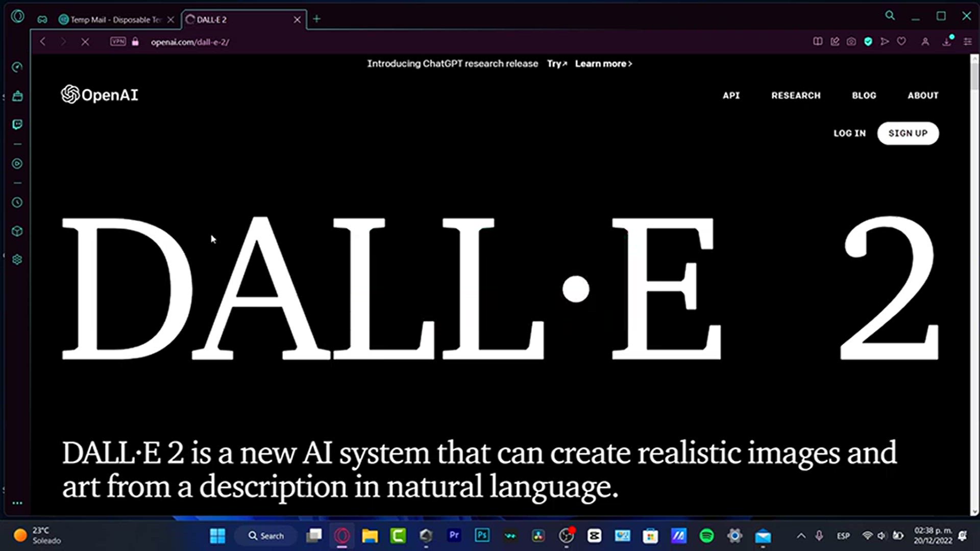Click the taskbar Search box

(x=265, y=536)
